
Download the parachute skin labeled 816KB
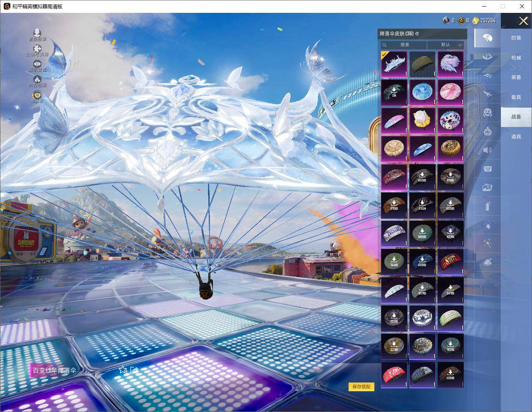coord(451,177)
